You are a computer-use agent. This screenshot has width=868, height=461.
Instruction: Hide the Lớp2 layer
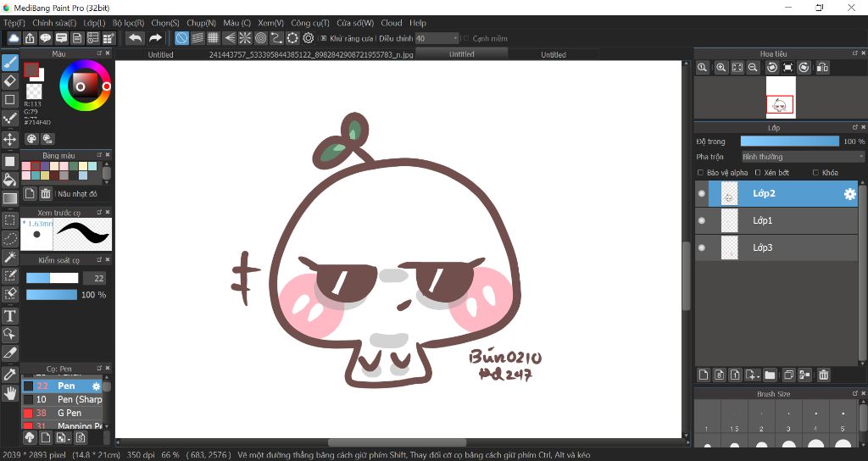pos(701,194)
